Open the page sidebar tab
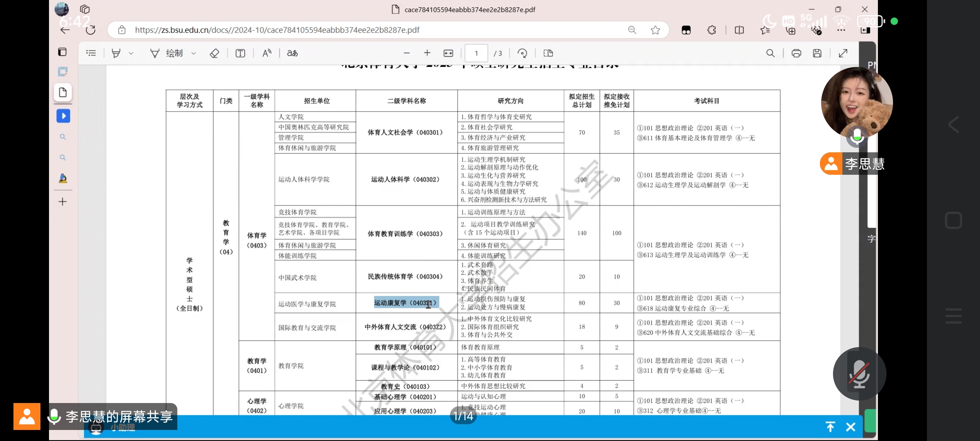This screenshot has height=441, width=980. click(x=63, y=92)
